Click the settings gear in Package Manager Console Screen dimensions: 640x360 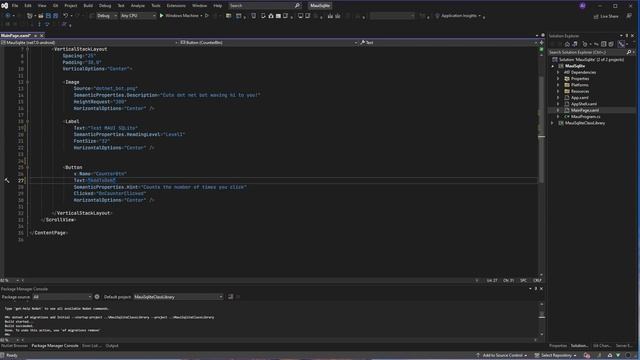[x=97, y=297]
